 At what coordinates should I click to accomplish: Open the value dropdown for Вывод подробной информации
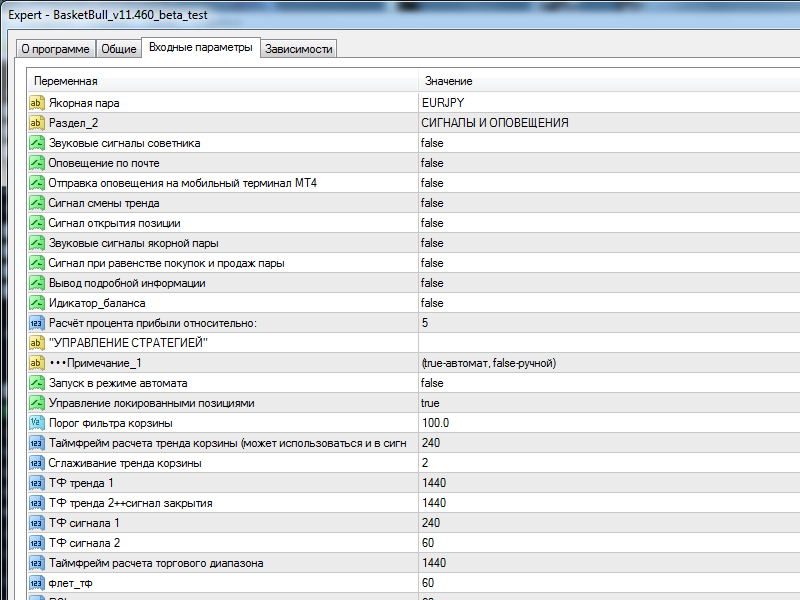600,283
